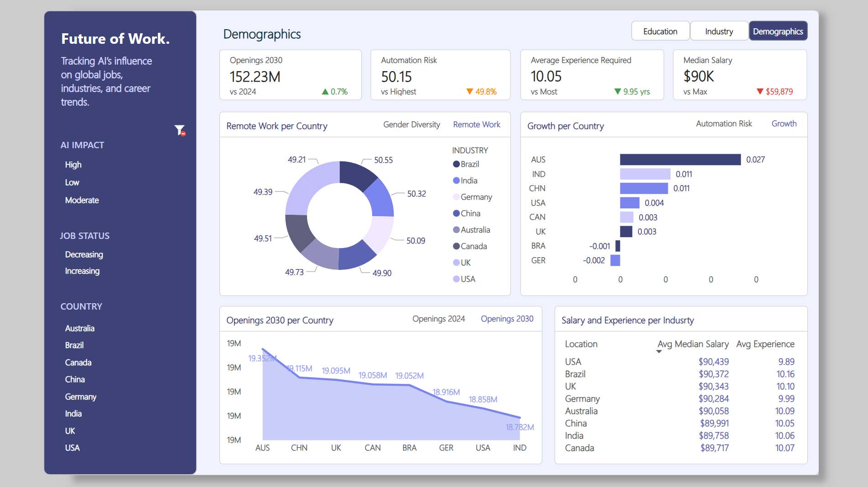868x487 pixels.
Task: Sort table by Avg Experience header
Action: pyautogui.click(x=765, y=344)
